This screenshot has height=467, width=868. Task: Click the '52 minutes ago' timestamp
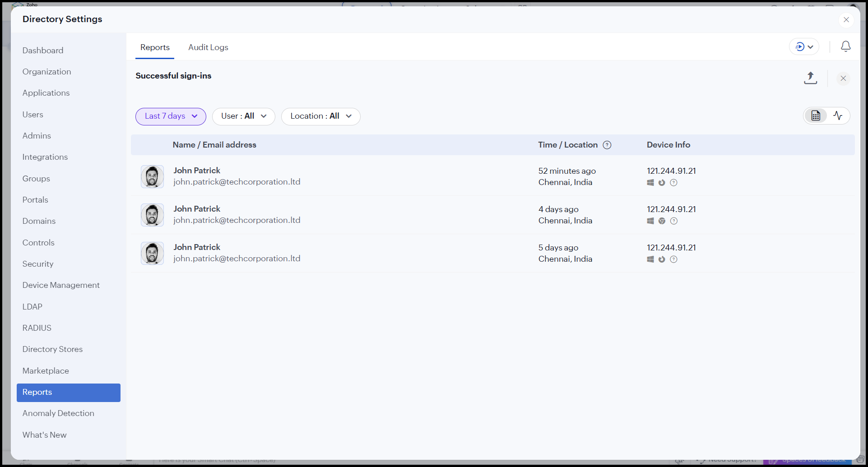click(567, 171)
